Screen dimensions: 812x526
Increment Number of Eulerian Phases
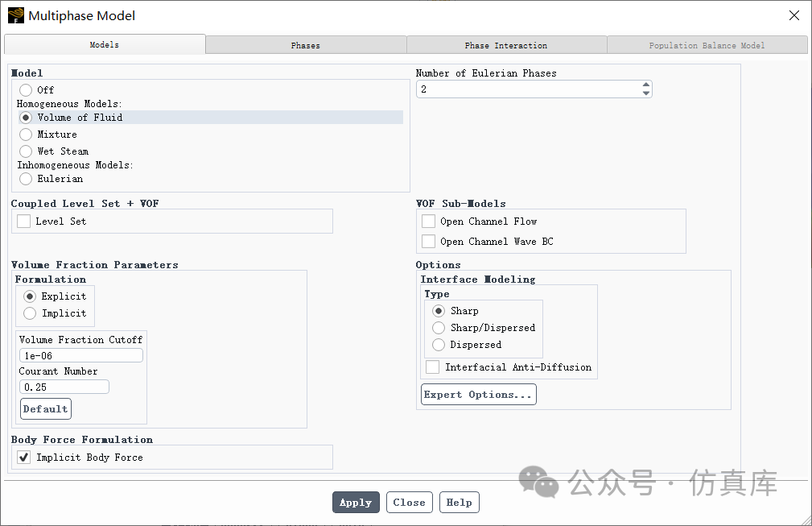pos(645,85)
